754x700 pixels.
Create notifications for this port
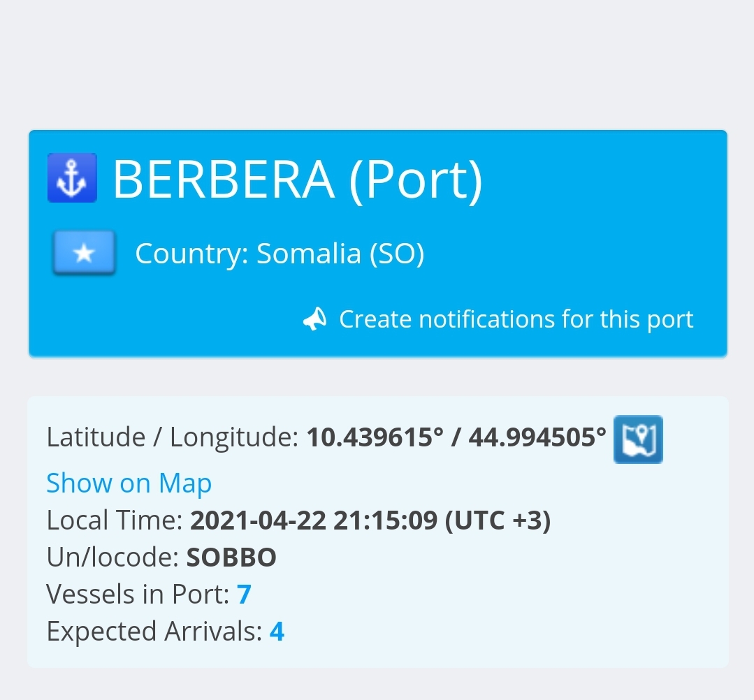(516, 319)
